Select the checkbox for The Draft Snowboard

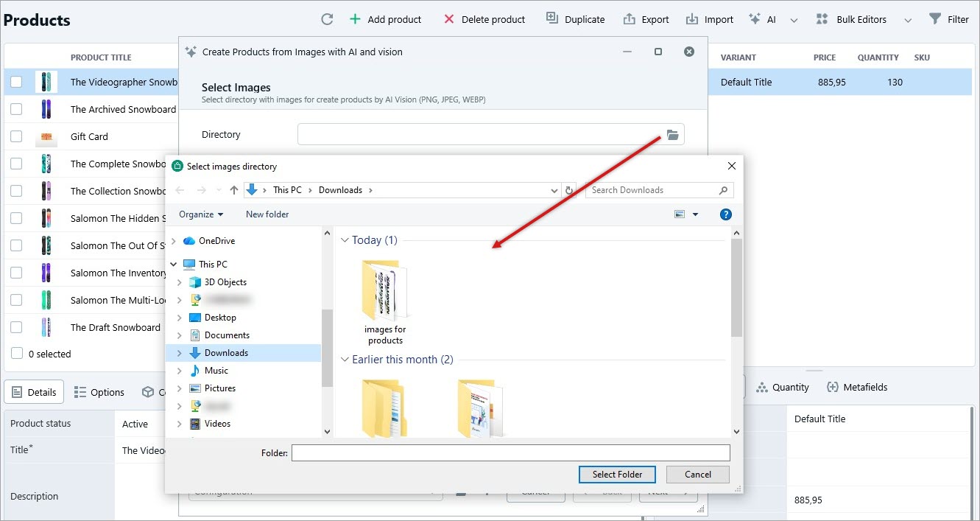coord(16,326)
